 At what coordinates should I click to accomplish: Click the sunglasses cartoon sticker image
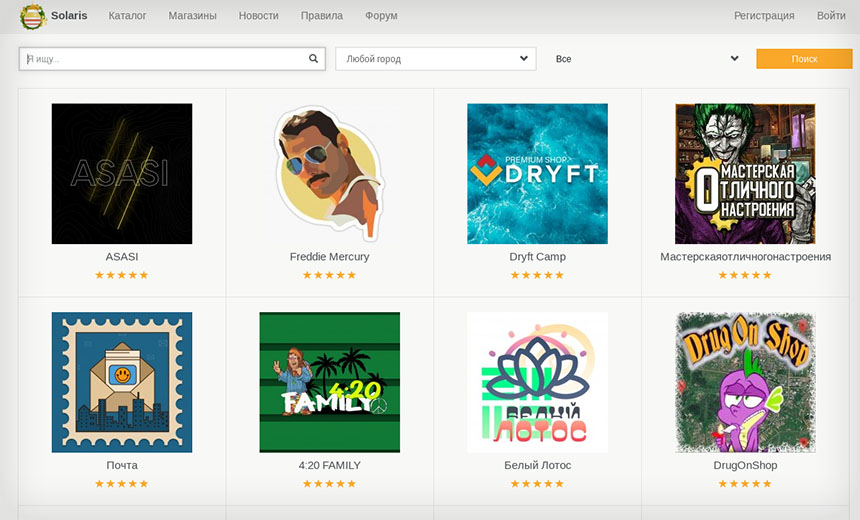point(329,173)
